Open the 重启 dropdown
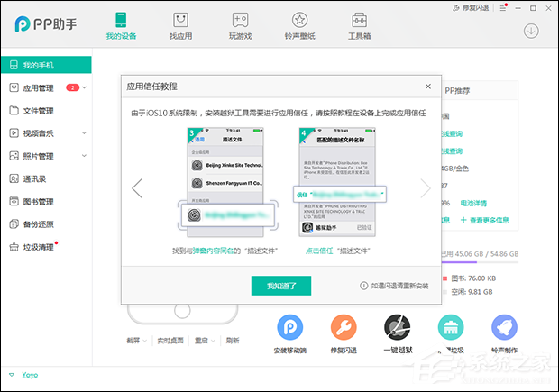The image size is (559, 392). coord(205,341)
